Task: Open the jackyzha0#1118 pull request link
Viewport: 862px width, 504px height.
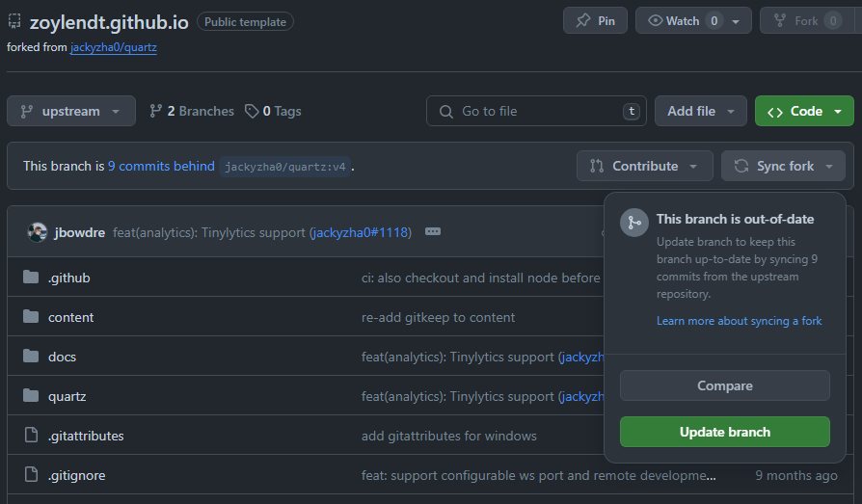Action: (360, 232)
